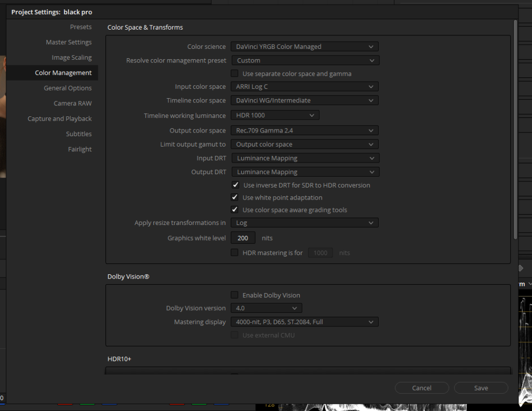This screenshot has height=411, width=532.
Task: Open the Input DRT dropdown
Action: coord(305,158)
